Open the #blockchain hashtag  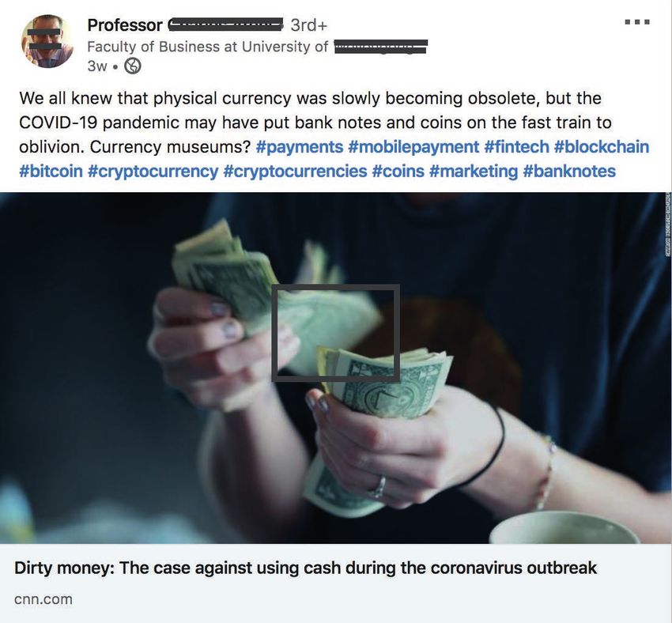(x=602, y=147)
